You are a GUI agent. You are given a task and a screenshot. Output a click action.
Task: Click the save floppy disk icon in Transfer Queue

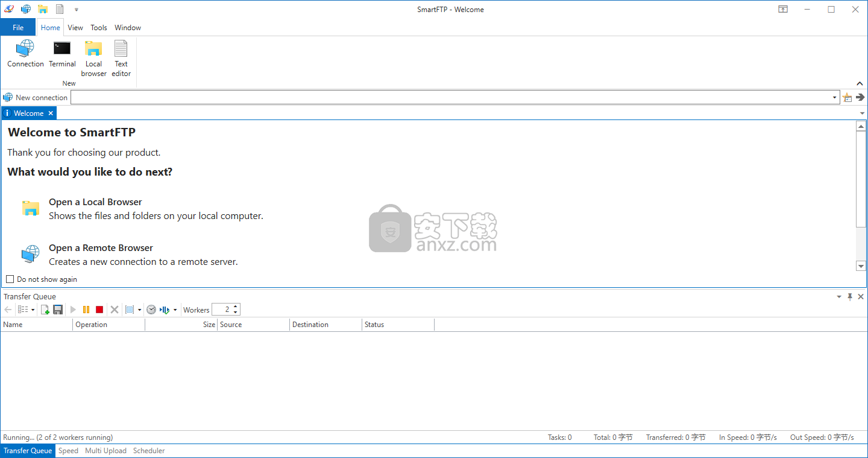[x=58, y=310]
